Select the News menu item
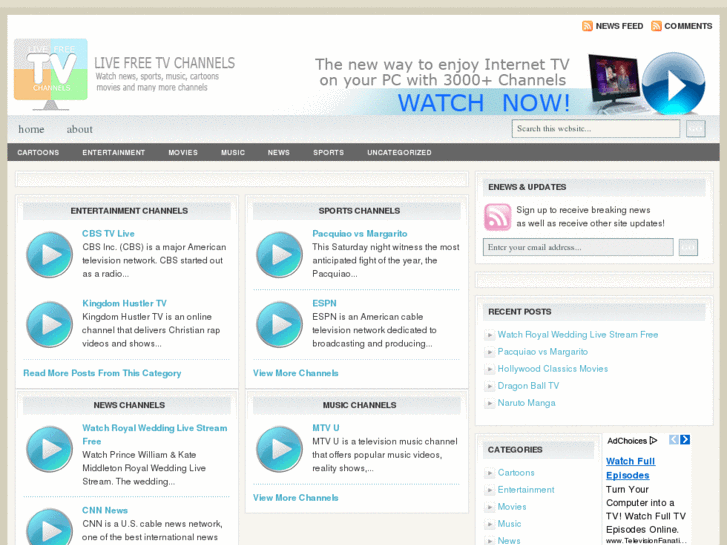The width and height of the screenshot is (727, 545). tap(278, 153)
